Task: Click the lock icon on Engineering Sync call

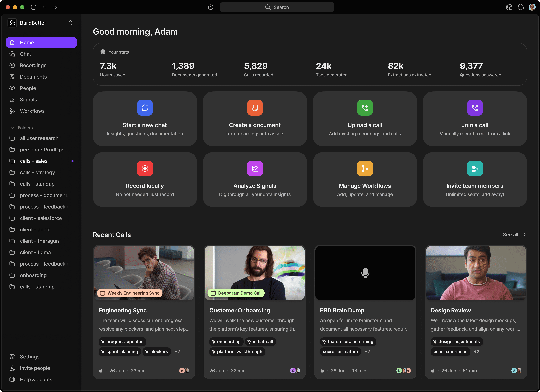Action: coord(101,371)
